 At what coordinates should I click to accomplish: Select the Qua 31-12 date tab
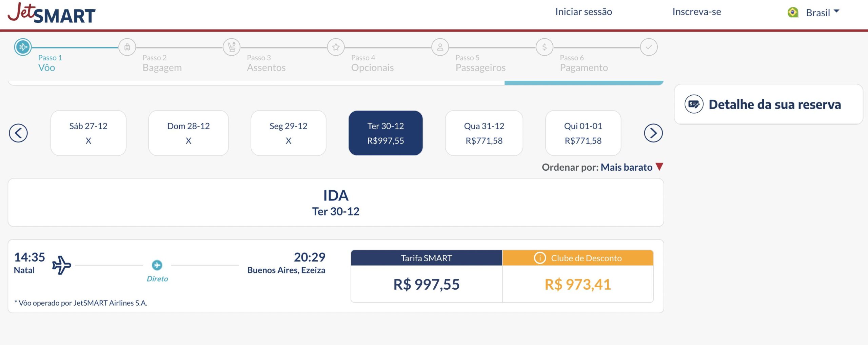484,133
